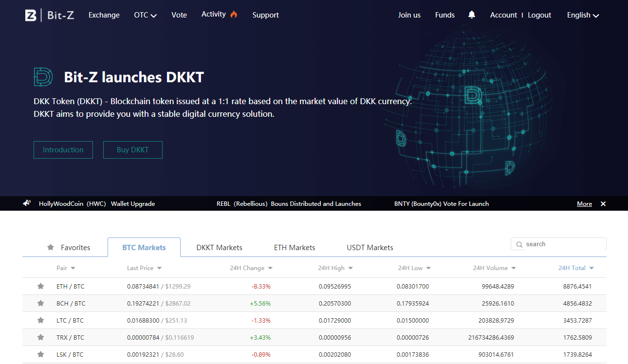The width and height of the screenshot is (628, 364).
Task: Select the BCH / BTC pair name
Action: point(71,303)
